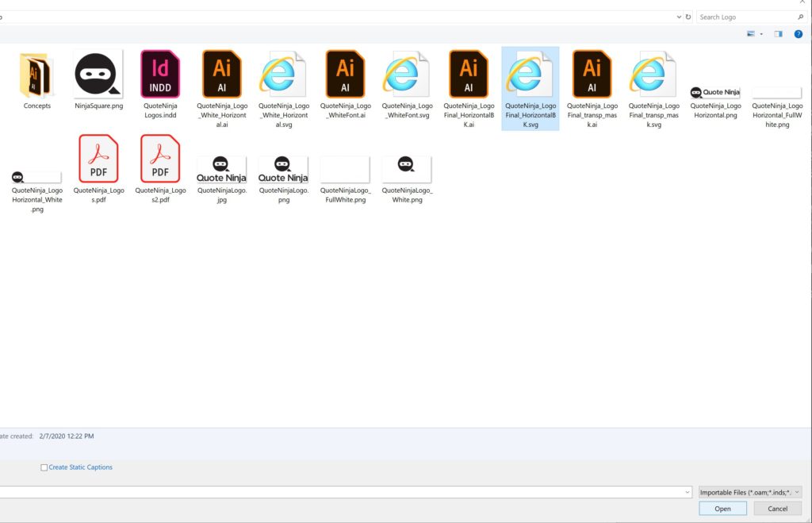
Task: Click the search magnifier icon
Action: pyautogui.click(x=801, y=17)
